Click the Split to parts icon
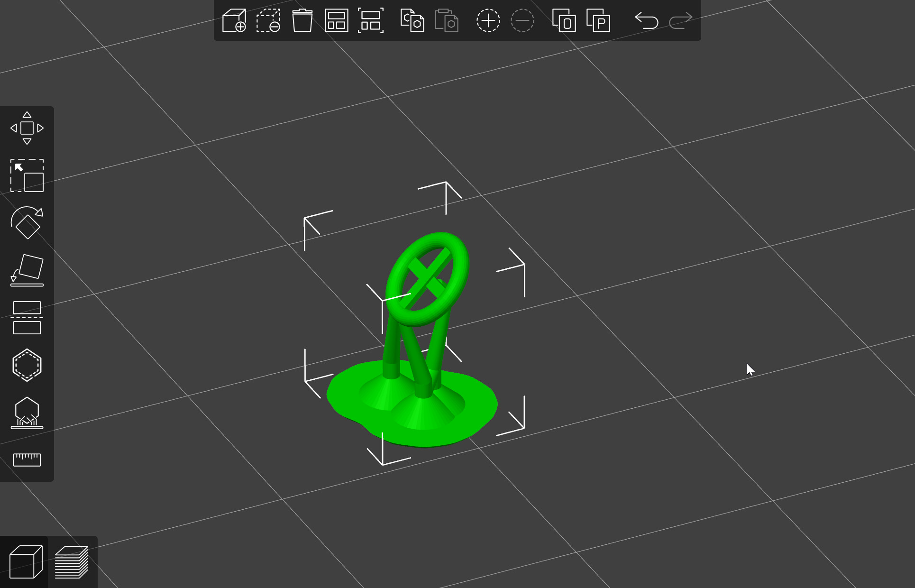 [x=598, y=20]
